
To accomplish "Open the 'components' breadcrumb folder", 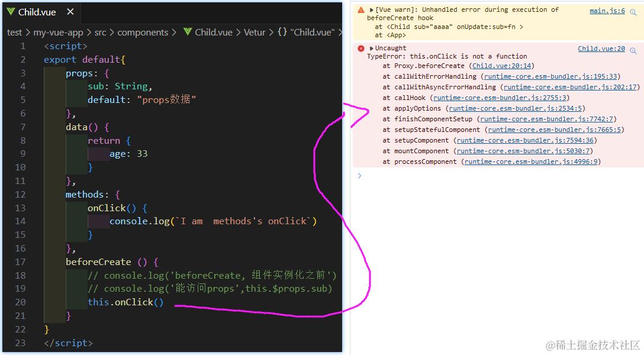I will coord(143,33).
